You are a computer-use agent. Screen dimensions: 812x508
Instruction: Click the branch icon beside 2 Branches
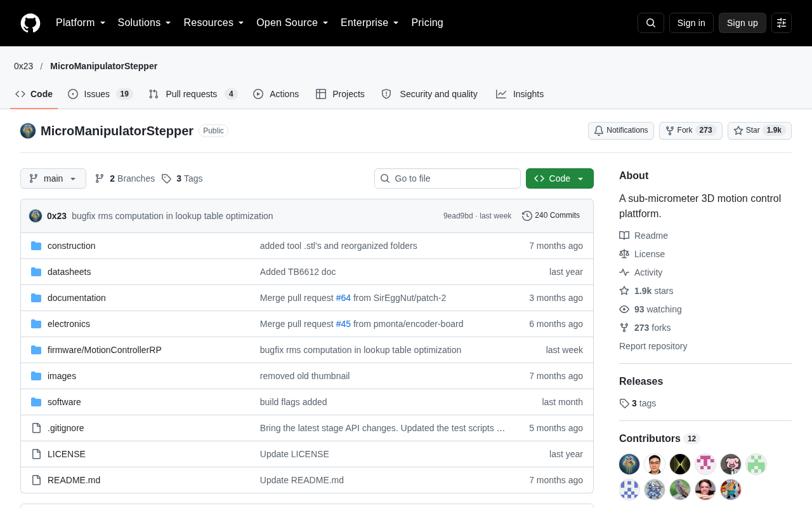coord(100,178)
